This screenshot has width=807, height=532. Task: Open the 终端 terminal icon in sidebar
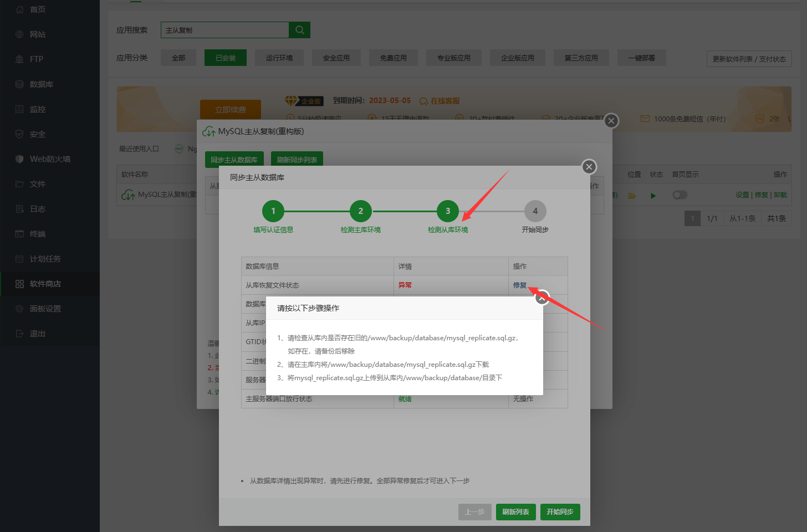tap(19, 234)
